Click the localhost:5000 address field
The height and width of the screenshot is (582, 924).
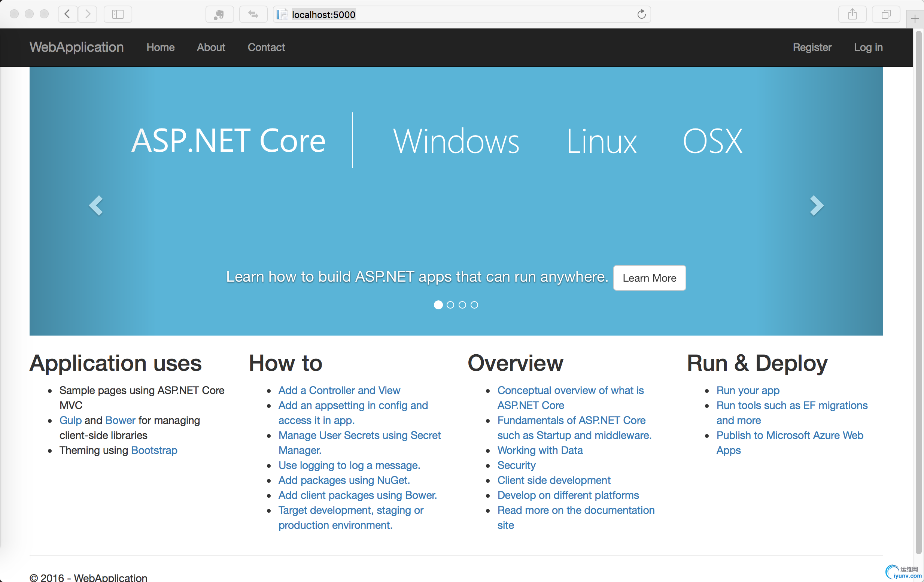(x=462, y=14)
